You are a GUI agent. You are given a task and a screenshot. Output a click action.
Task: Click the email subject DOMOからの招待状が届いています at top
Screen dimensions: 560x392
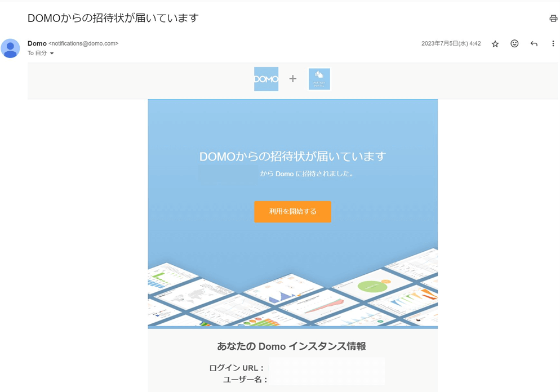pos(113,18)
